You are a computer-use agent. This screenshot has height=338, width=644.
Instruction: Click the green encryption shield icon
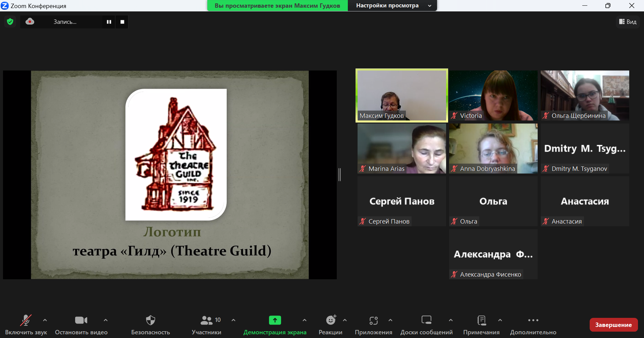pos(10,22)
